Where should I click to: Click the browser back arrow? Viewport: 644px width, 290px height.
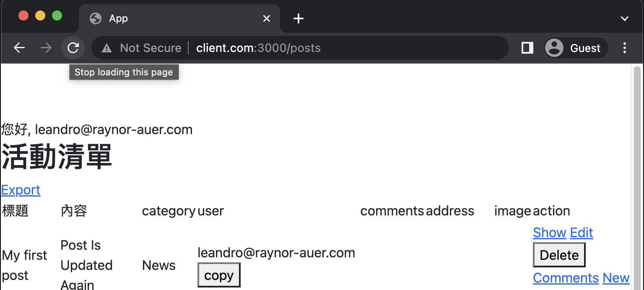[19, 48]
